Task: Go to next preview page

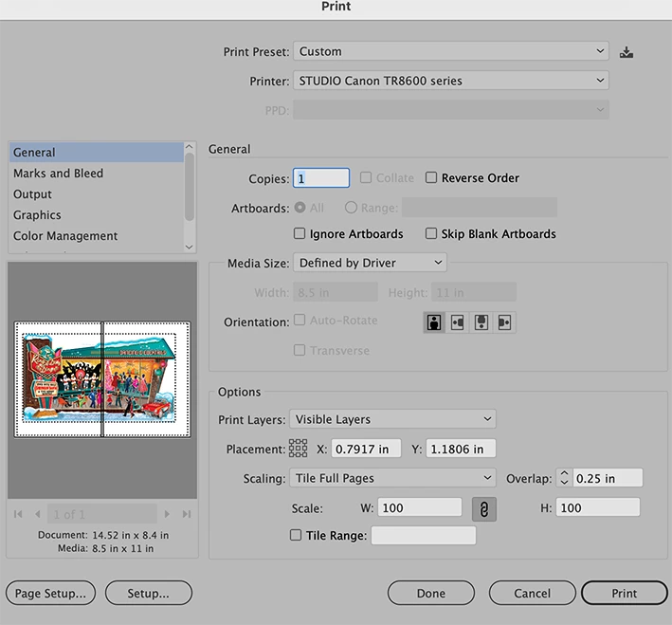Action: [x=167, y=514]
